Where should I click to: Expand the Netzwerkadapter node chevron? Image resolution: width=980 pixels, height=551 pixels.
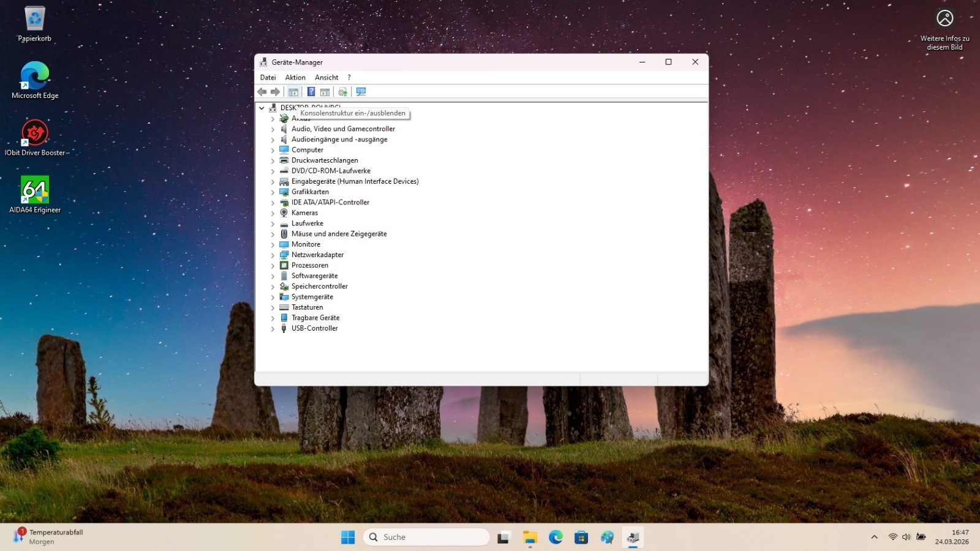[273, 255]
